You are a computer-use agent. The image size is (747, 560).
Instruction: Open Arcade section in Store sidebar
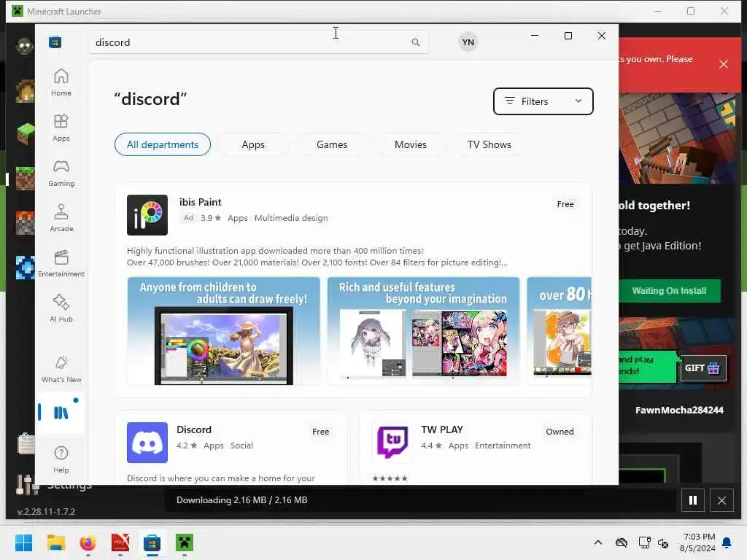pyautogui.click(x=61, y=218)
